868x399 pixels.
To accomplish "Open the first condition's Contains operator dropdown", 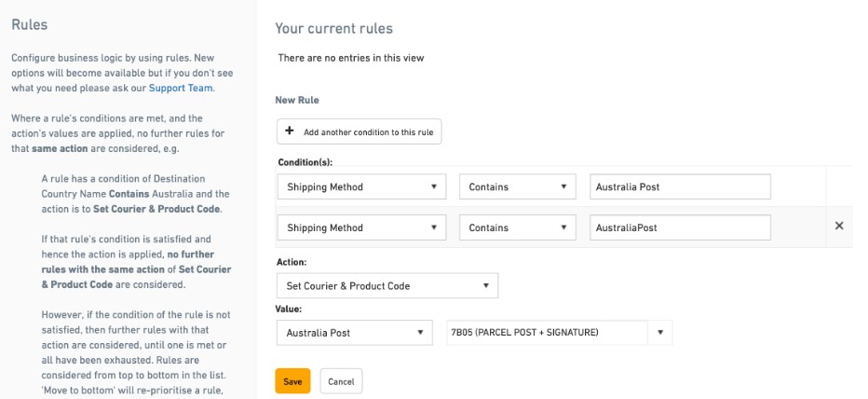I will tap(518, 187).
